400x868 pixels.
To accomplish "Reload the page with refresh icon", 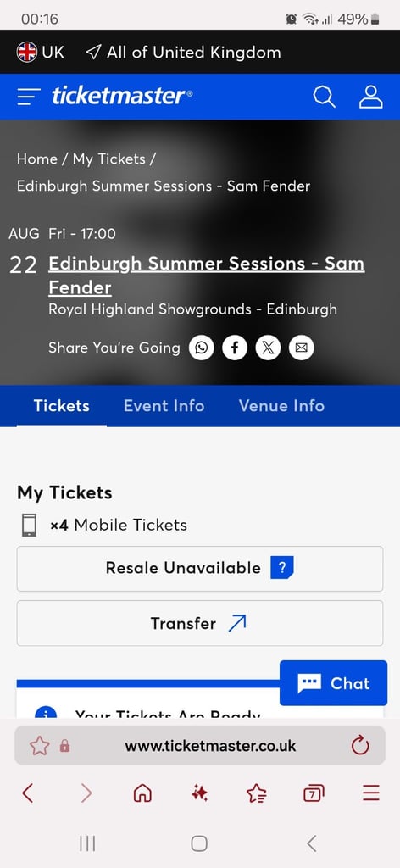I will pyautogui.click(x=360, y=746).
